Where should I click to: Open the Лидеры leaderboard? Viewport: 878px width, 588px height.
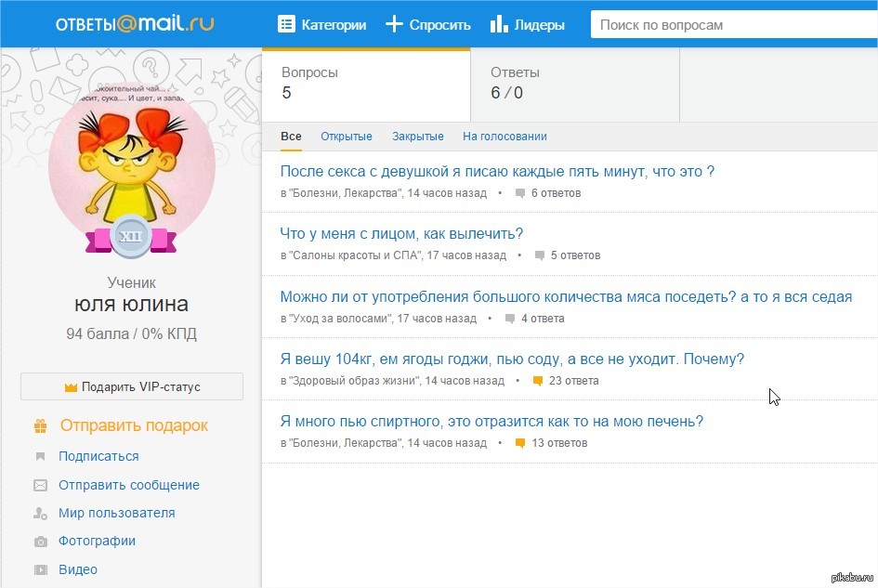528,24
